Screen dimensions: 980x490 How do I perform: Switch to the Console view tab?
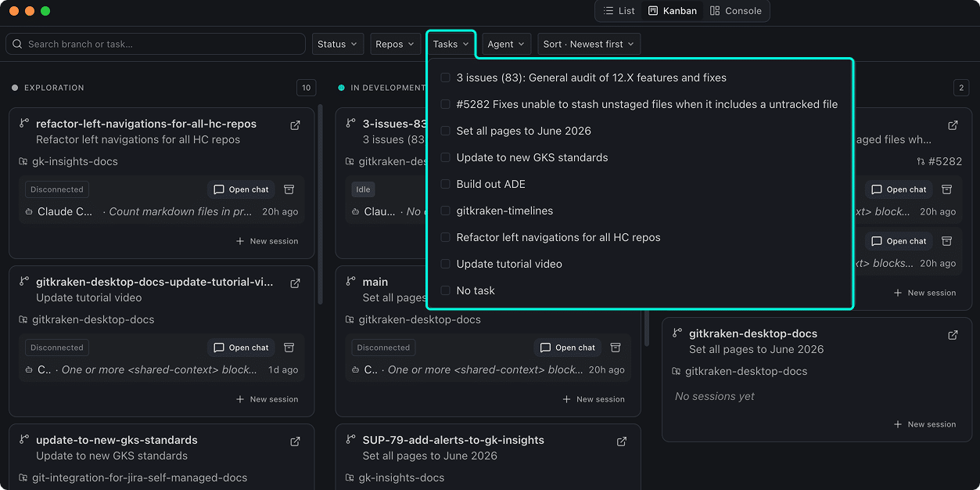pos(736,11)
